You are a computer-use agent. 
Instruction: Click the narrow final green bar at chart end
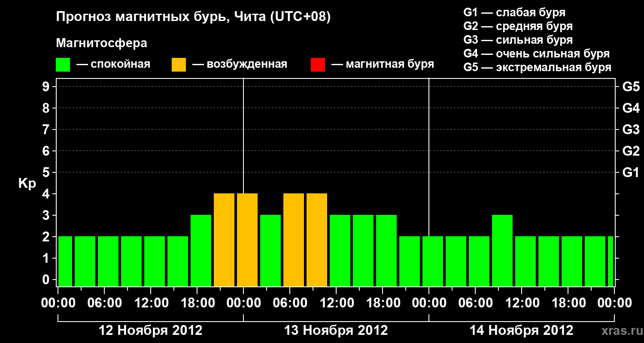pos(611,261)
